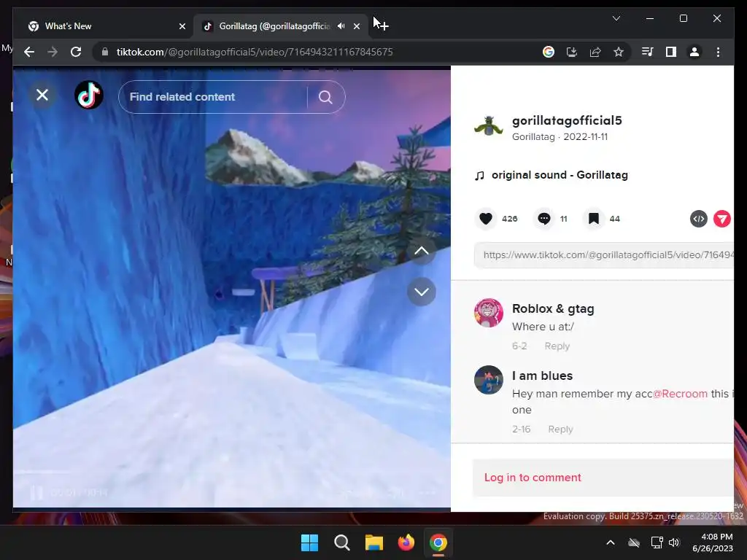
Task: Reply to the Where u at comment
Action: click(557, 346)
